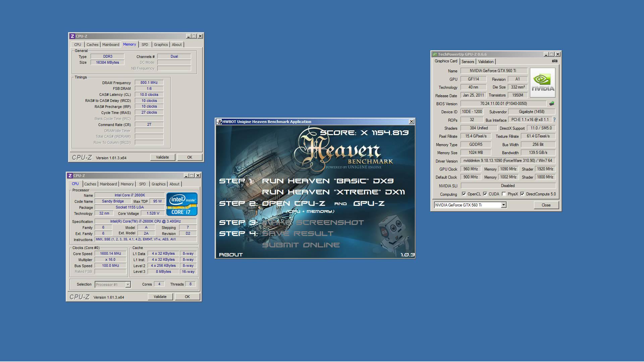Close the HWBOT Heaven Benchmark window
The width and height of the screenshot is (644, 362).
411,122
